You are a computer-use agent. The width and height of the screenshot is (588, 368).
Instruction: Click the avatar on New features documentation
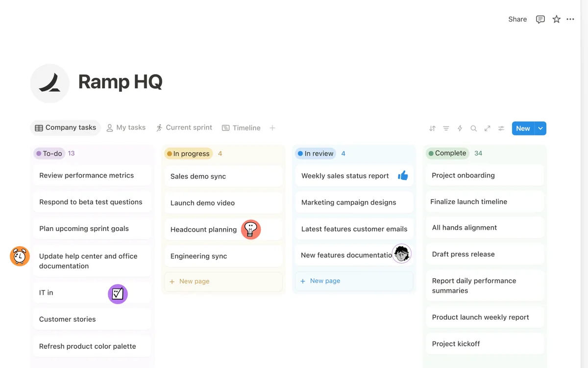(402, 254)
